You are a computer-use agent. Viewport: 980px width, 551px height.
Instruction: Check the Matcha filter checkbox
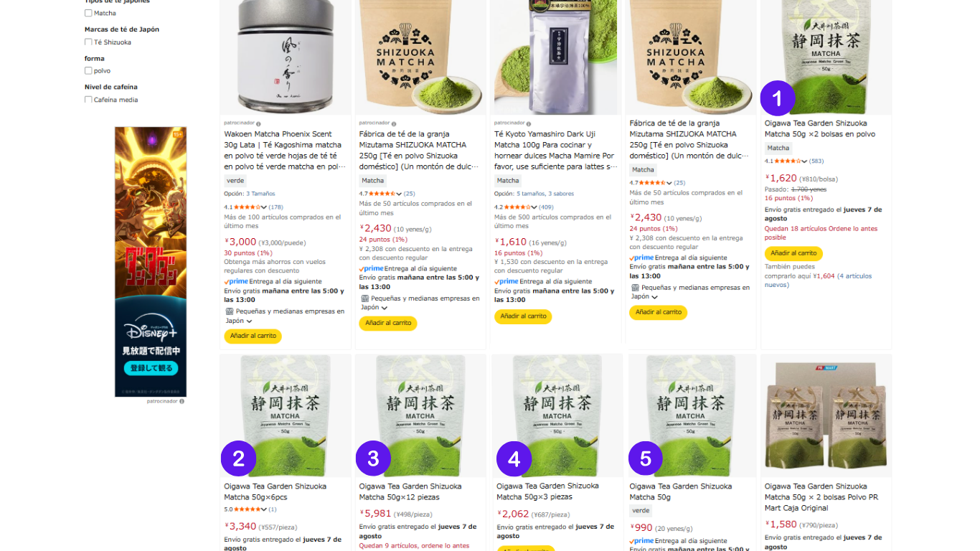(x=88, y=13)
